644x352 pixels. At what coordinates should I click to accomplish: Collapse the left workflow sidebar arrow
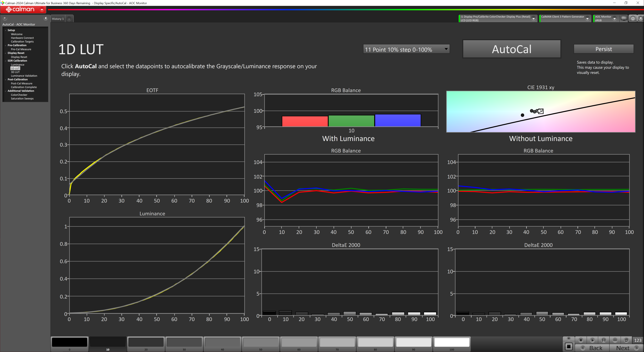45,18
